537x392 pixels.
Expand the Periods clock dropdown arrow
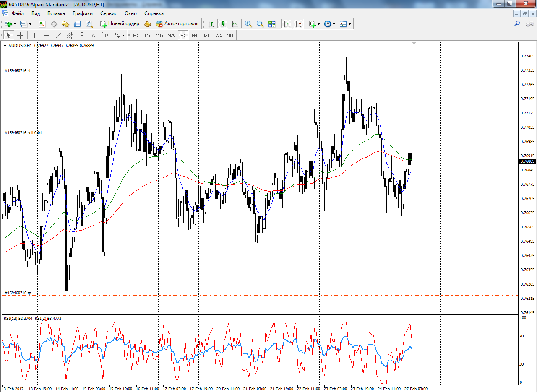tap(334, 24)
